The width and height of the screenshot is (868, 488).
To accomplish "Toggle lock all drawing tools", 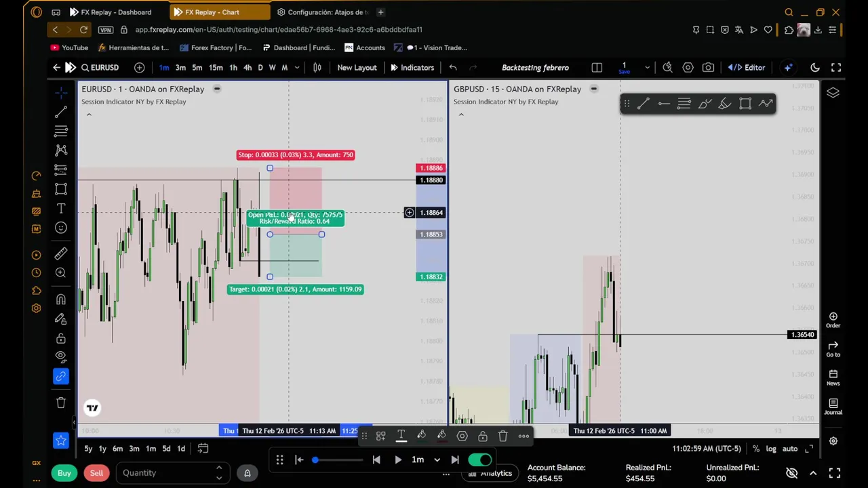I will (61, 338).
